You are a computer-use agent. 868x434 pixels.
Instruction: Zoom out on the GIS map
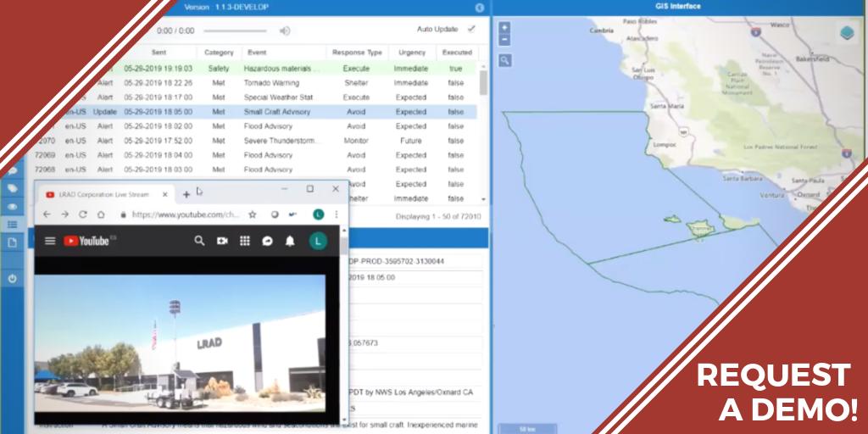tap(504, 40)
